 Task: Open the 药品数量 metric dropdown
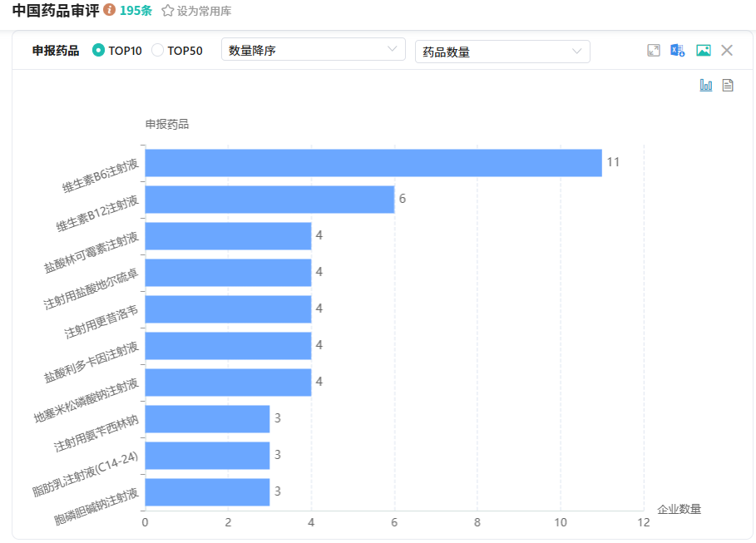[502, 52]
